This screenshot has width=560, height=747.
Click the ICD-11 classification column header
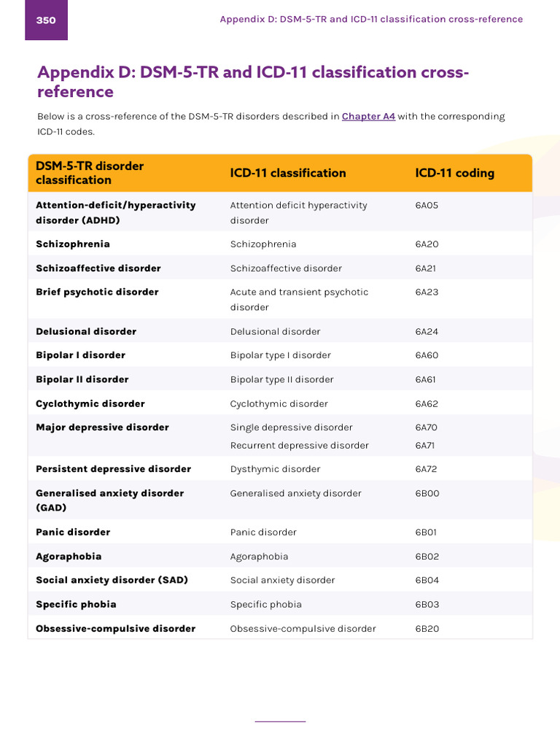click(x=287, y=173)
